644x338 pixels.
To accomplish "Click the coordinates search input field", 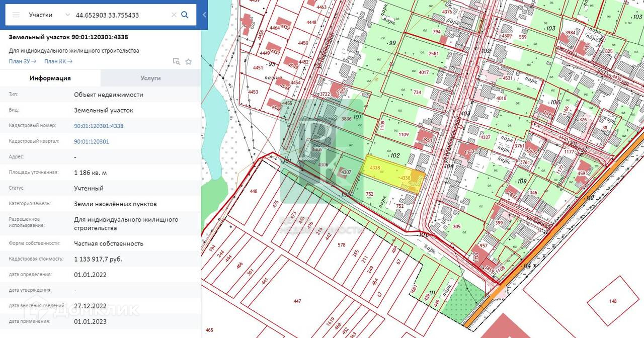I will pos(121,15).
